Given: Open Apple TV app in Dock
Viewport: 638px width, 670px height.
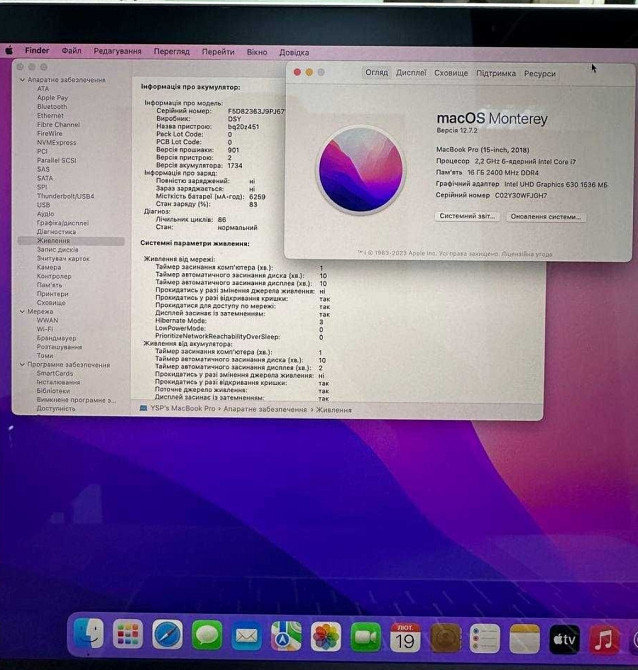Looking at the screenshot, I should pyautogui.click(x=564, y=639).
